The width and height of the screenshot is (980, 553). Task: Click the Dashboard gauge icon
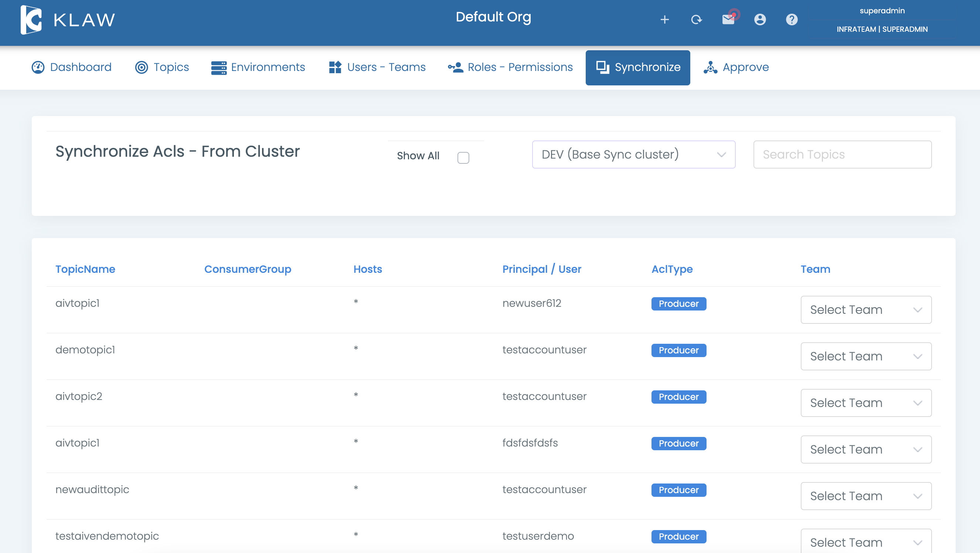pyautogui.click(x=38, y=67)
